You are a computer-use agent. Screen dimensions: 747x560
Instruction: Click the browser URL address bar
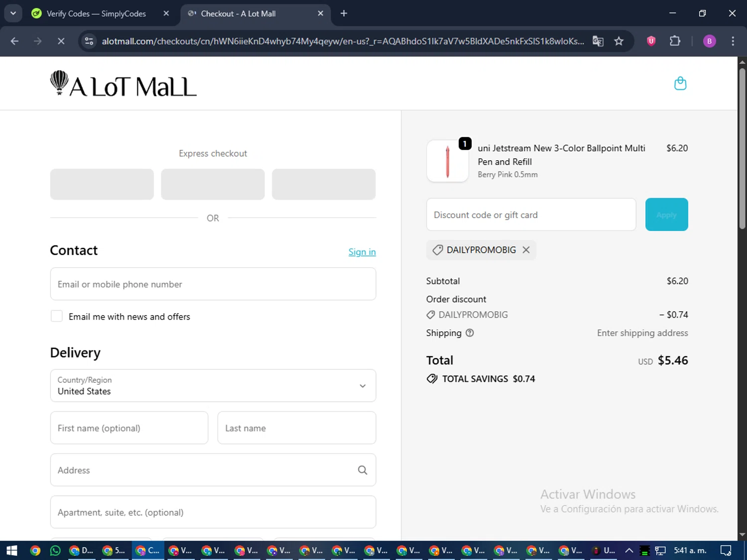click(x=343, y=41)
